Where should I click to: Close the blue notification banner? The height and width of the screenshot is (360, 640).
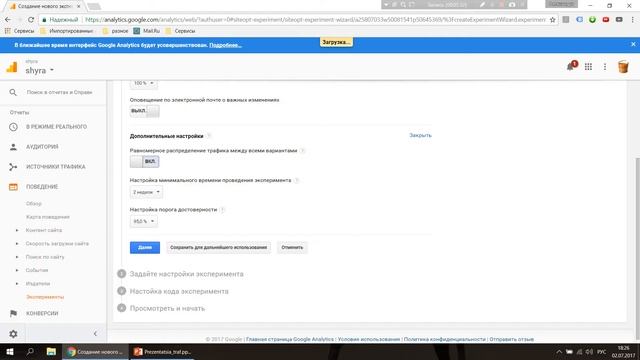pos(633,44)
